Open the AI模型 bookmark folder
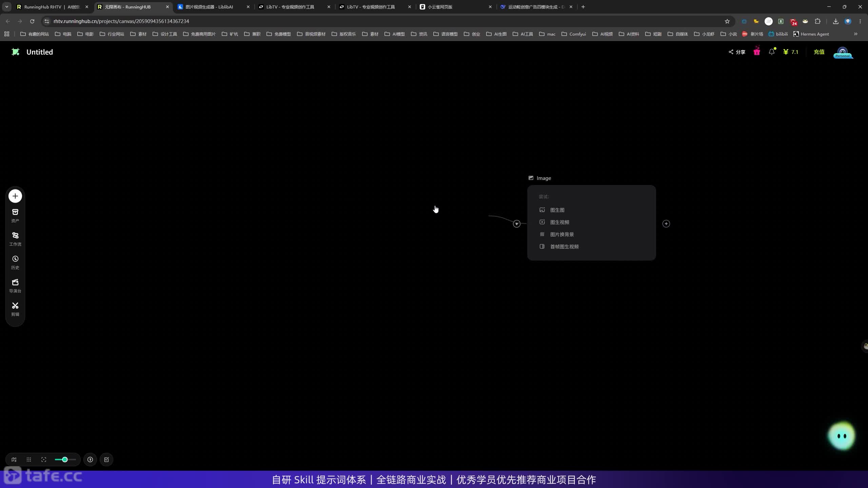The width and height of the screenshot is (868, 488). 395,34
